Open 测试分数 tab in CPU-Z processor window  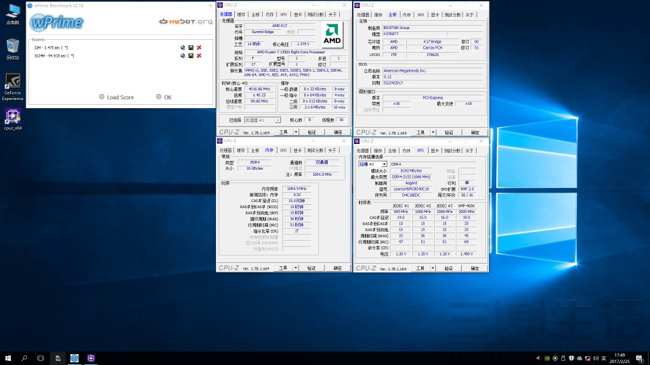coord(315,15)
